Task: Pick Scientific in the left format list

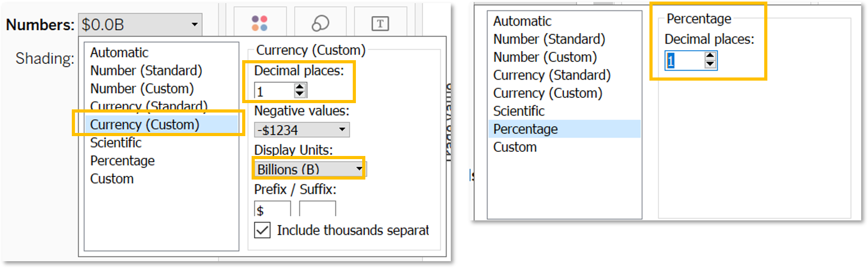Action: (x=116, y=143)
